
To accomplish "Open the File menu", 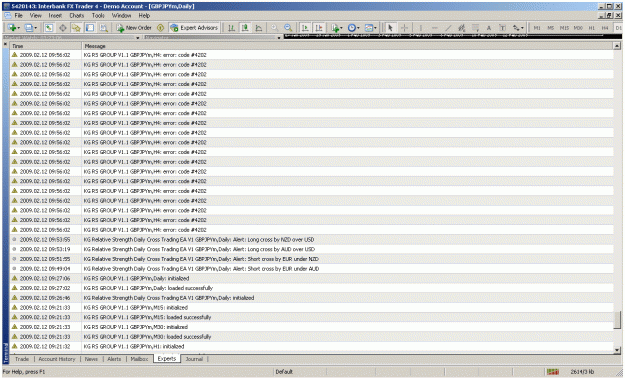I will tap(18, 16).
